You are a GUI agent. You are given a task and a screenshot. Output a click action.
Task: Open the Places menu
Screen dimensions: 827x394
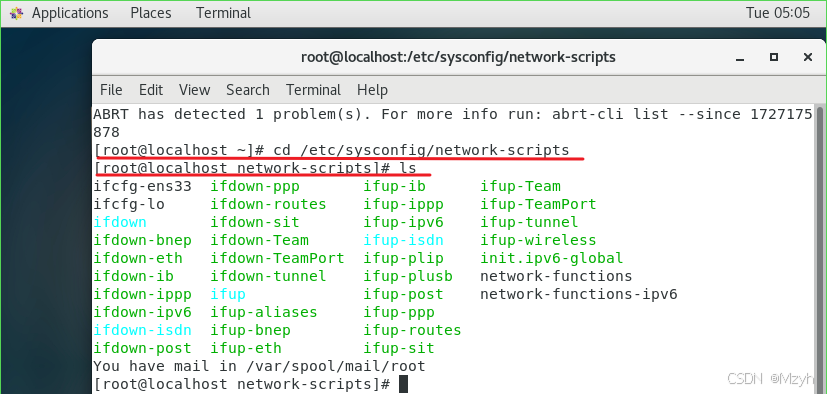coord(151,13)
